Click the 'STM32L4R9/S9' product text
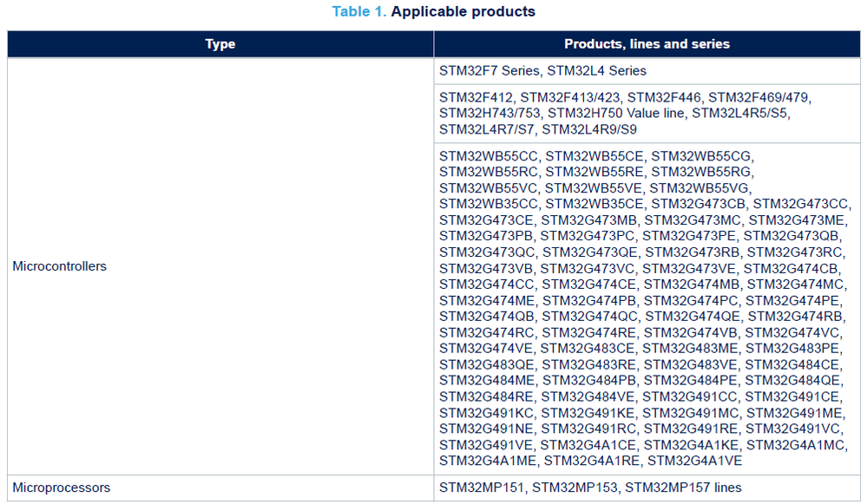Screen dimensions: 867x504 click(589, 130)
